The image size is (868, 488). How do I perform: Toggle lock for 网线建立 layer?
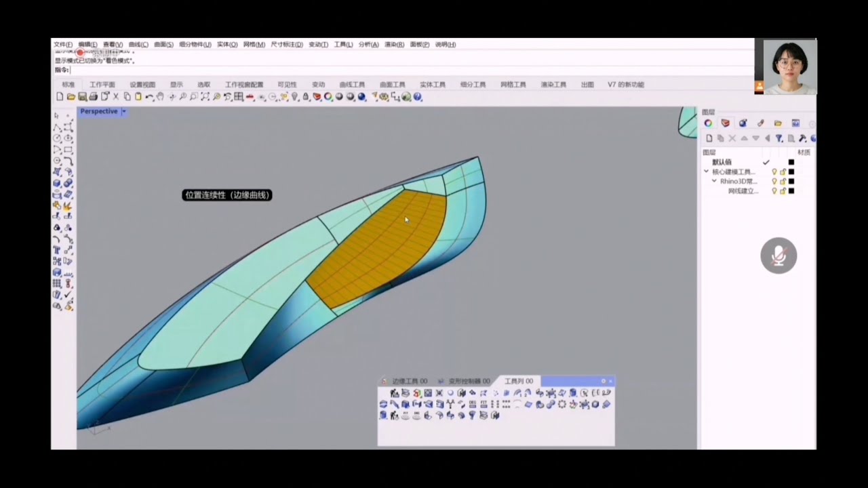783,191
